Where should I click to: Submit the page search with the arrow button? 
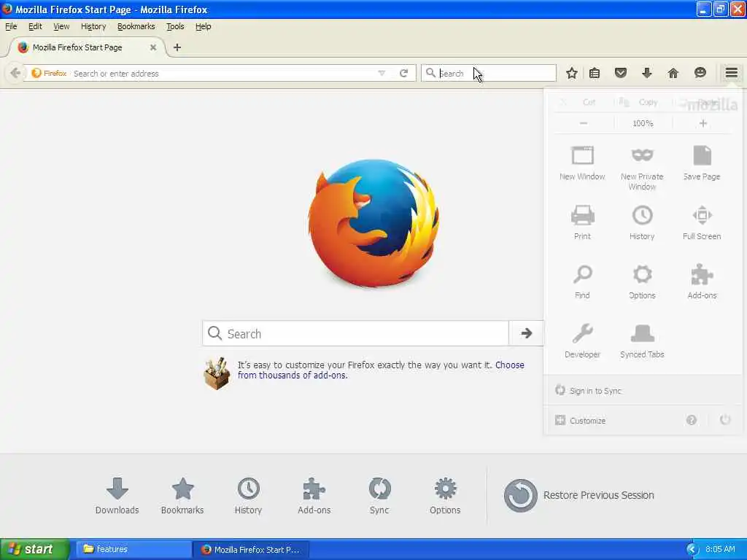click(x=527, y=333)
